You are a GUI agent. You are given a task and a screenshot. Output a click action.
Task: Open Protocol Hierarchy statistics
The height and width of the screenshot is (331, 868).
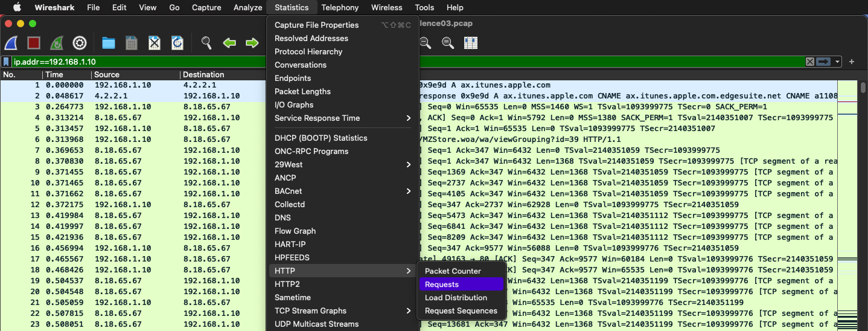[343, 52]
